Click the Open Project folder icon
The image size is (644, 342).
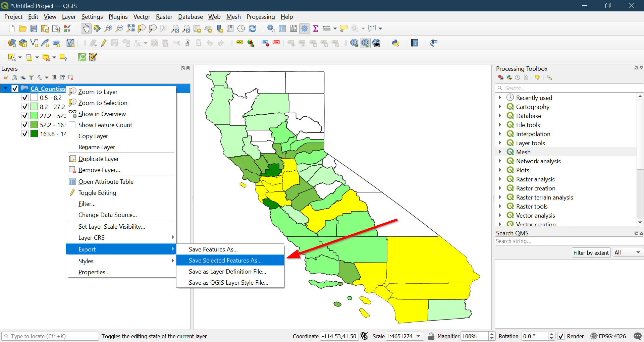point(22,29)
